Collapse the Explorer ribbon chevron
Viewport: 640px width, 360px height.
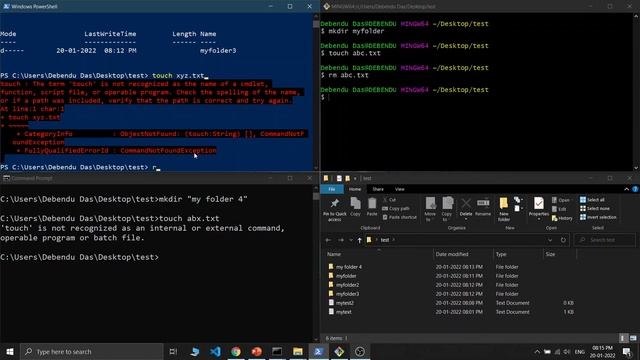(x=627, y=189)
